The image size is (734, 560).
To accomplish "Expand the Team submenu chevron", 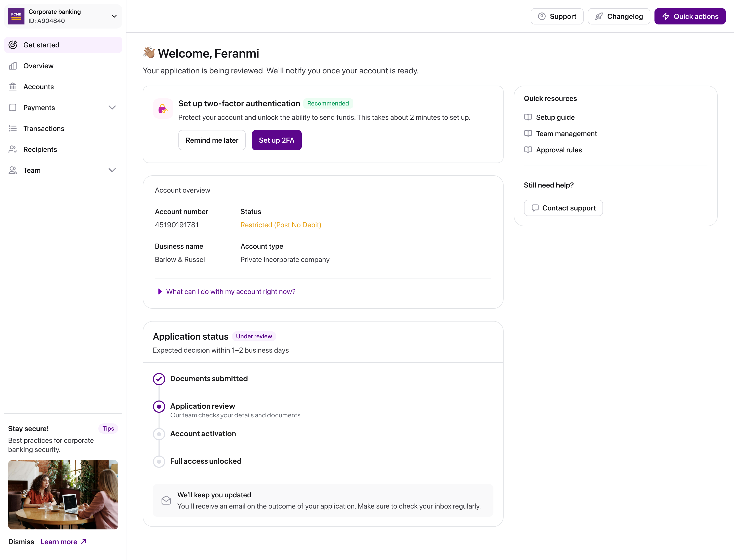I will (112, 170).
